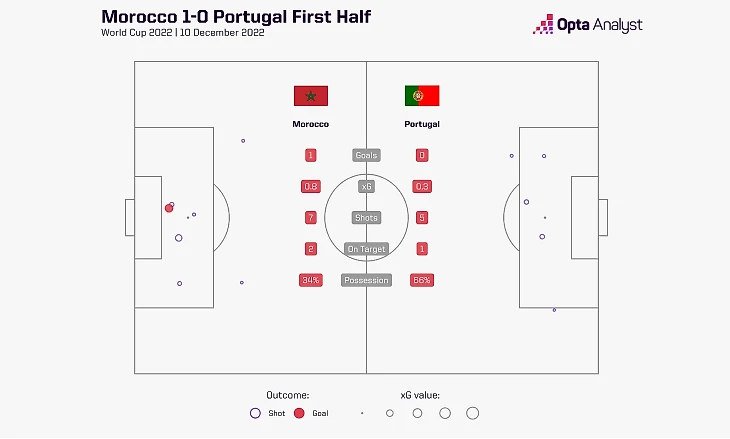Click the blue Shot legend circle
The width and height of the screenshot is (730, 439).
point(255,413)
